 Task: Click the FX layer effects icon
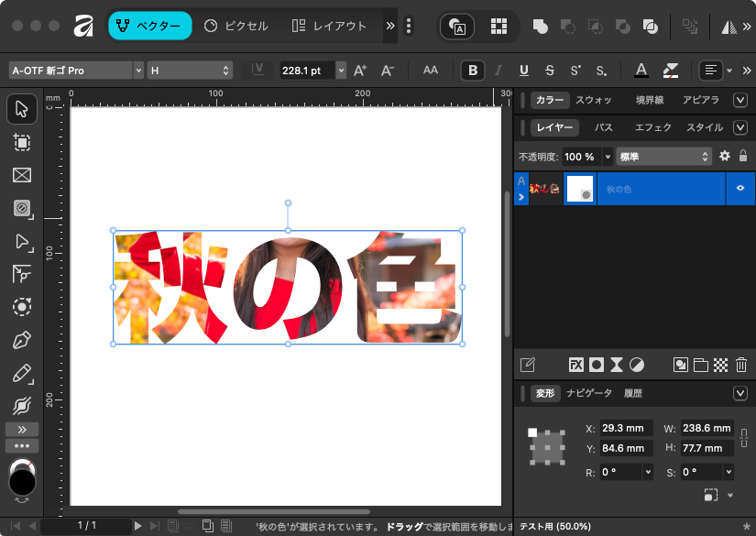[575, 365]
